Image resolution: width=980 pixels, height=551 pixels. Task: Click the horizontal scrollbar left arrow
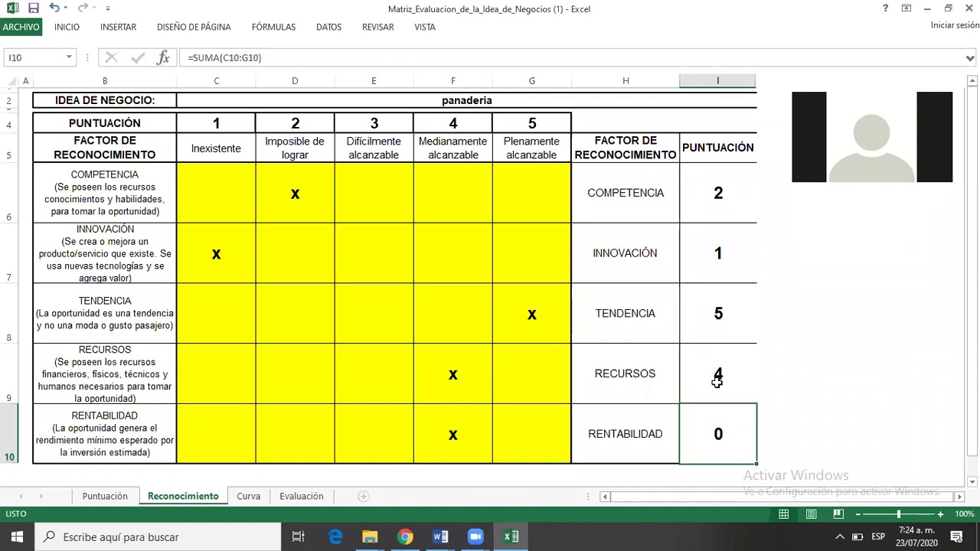605,497
